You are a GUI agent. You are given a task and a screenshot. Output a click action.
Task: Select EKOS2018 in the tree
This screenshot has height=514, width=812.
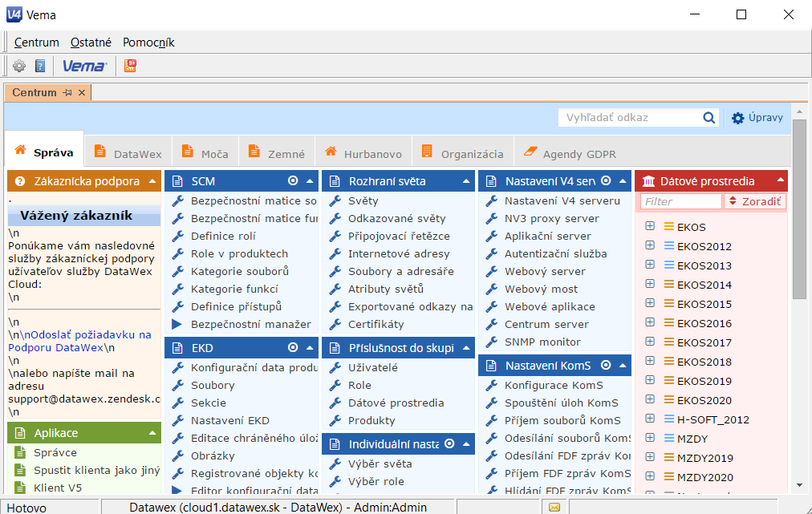pyautogui.click(x=704, y=362)
